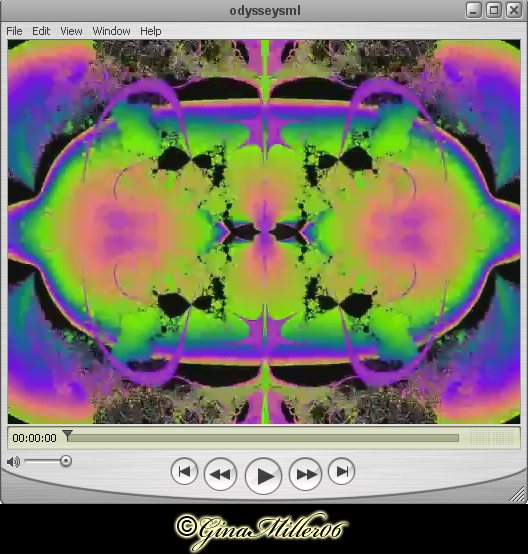This screenshot has height=554, width=528.
Task: Click the playhead marker on the timeline
Action: [x=67, y=435]
